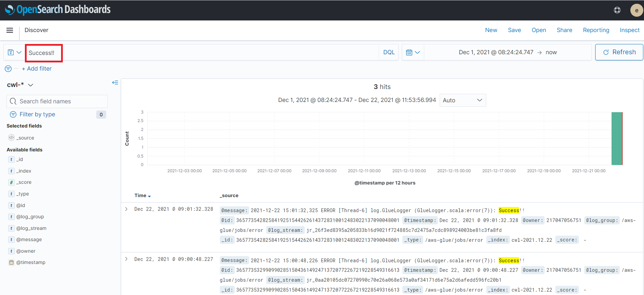Open the help menu icon

(x=617, y=10)
